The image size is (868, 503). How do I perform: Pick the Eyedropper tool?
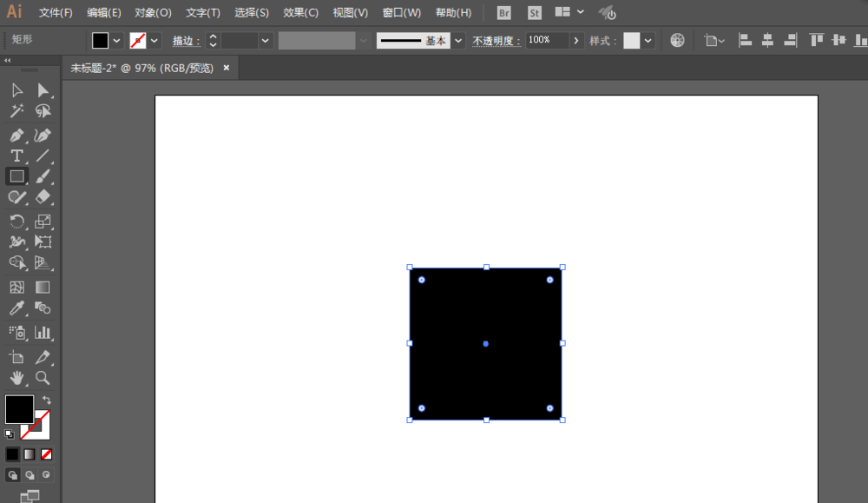[x=16, y=308]
